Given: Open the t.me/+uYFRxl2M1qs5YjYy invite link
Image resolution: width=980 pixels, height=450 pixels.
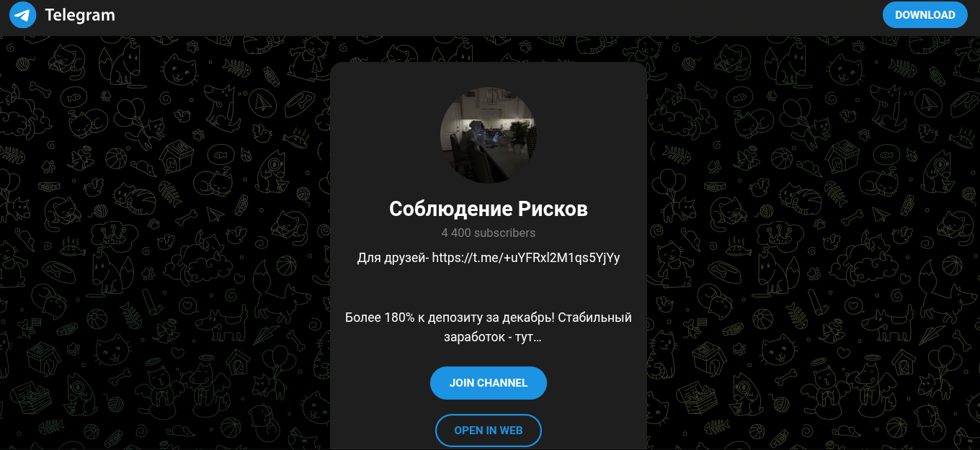Looking at the screenshot, I should [526, 257].
